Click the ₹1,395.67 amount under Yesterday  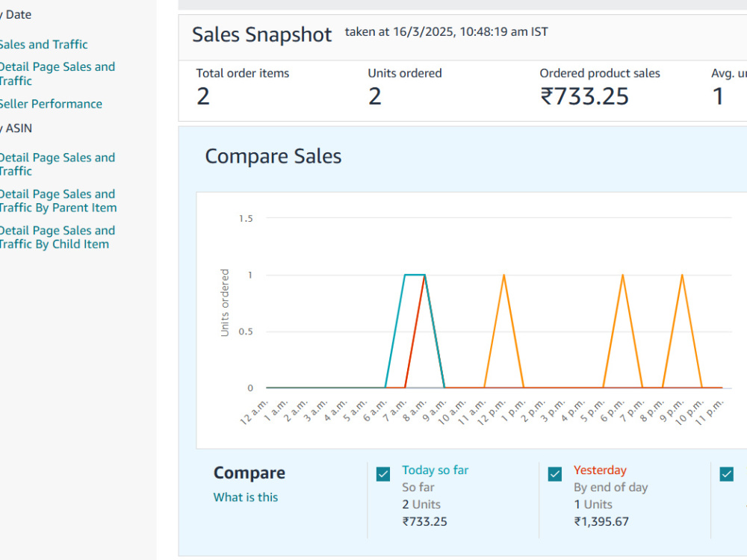click(601, 521)
